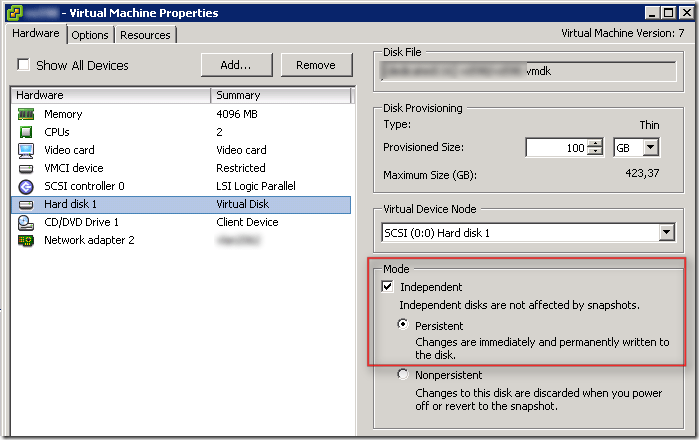Click the Add... button
699x440 pixels.
tap(236, 65)
